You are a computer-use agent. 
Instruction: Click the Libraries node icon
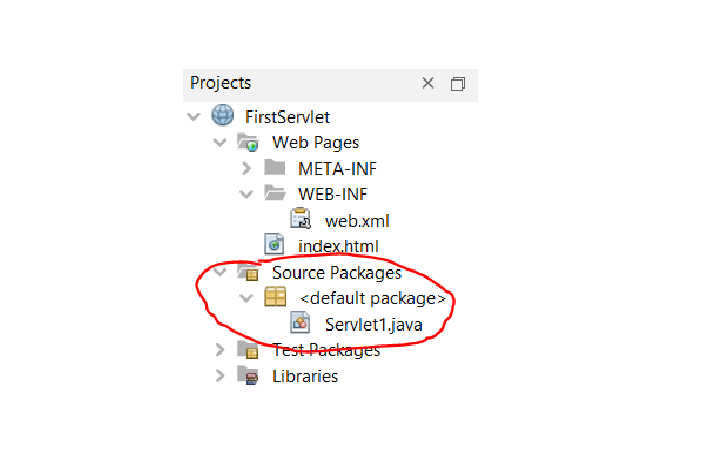pos(248,376)
